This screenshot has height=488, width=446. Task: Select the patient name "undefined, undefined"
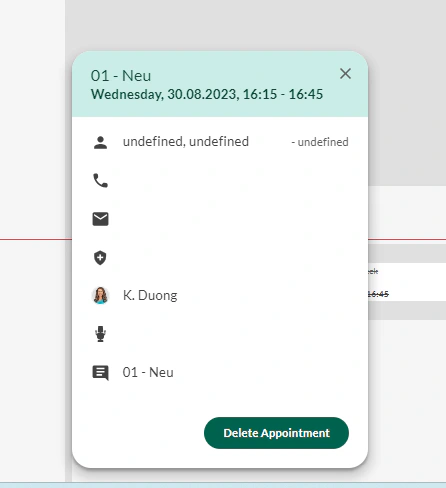[x=186, y=142]
